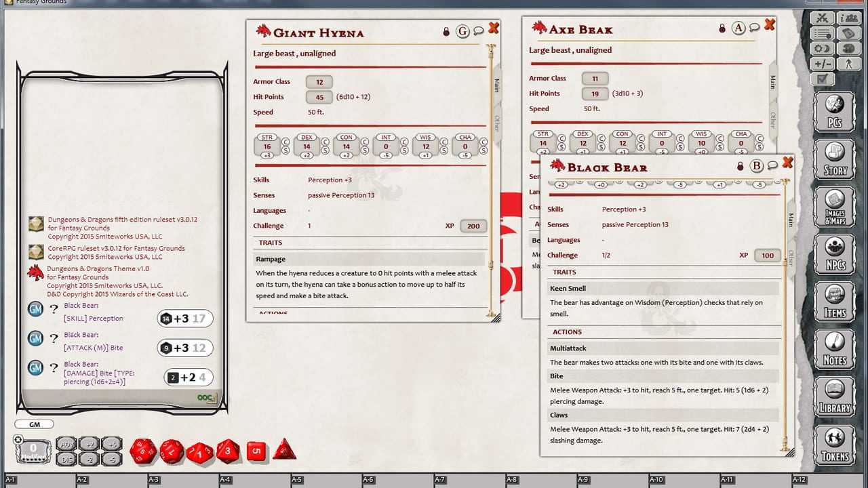
Task: Open the Story sidebar panel
Action: [x=835, y=159]
